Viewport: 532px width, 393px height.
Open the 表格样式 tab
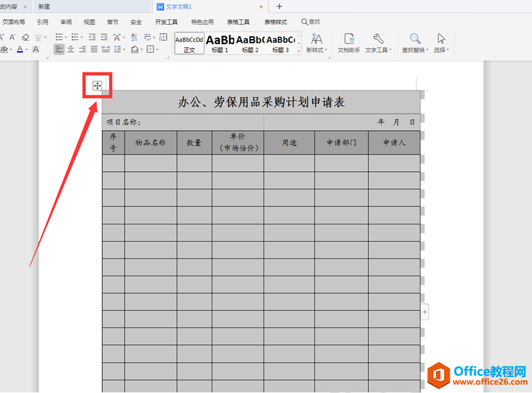275,22
